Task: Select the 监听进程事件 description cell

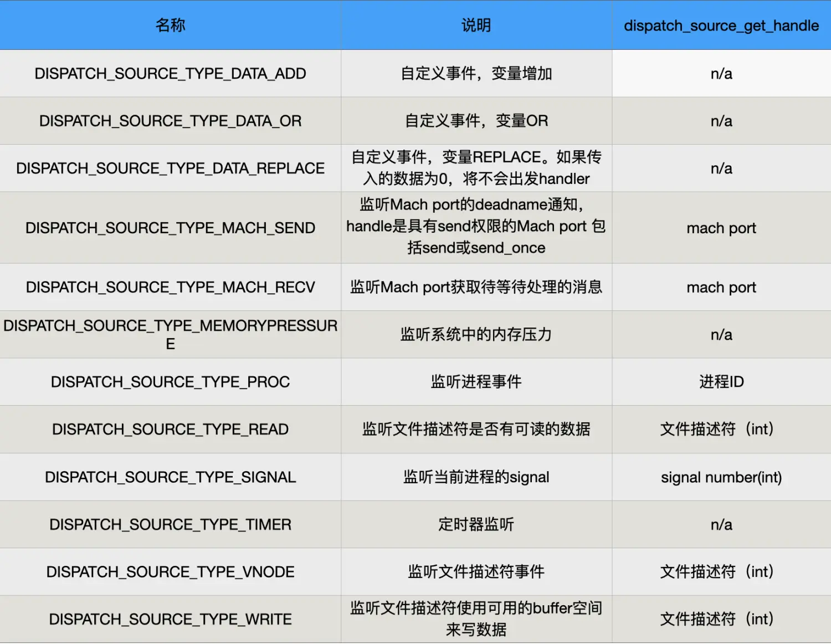Action: pos(476,382)
